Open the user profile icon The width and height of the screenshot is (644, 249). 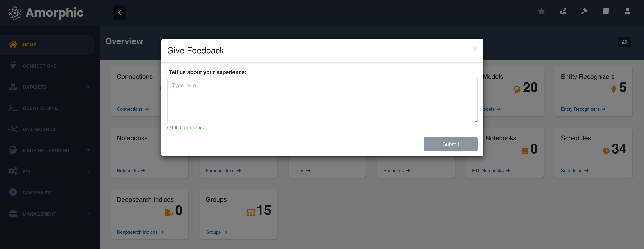(627, 11)
